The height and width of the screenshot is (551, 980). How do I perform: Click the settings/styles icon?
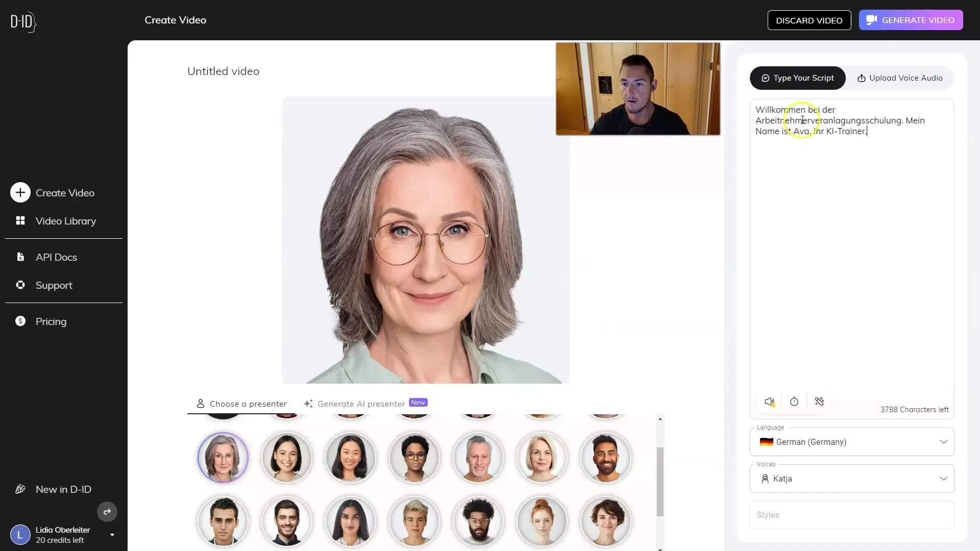point(820,402)
